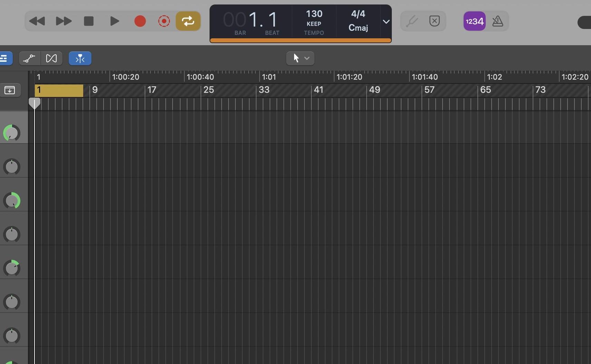Click the global tracks download-arrow button
Viewport: 591px width, 364px height.
coord(10,90)
